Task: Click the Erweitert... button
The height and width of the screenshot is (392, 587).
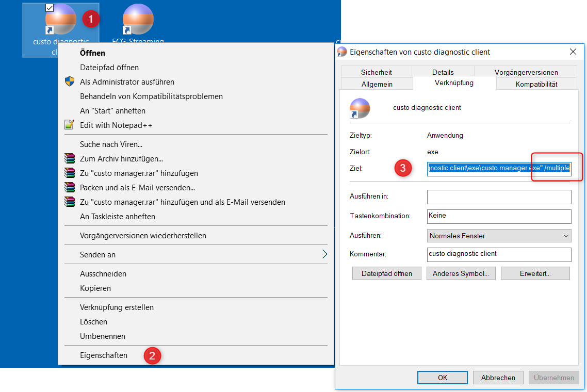Action: 535,273
